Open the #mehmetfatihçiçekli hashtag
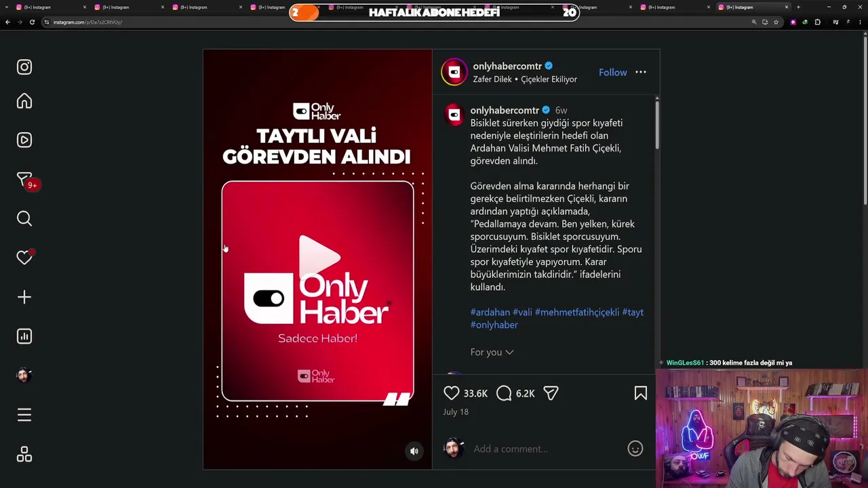868x488 pixels. [x=577, y=312]
